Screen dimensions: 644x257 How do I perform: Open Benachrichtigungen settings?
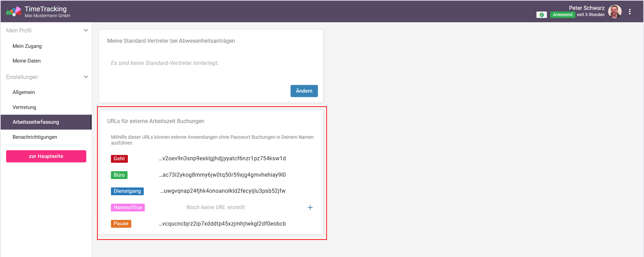pos(35,137)
